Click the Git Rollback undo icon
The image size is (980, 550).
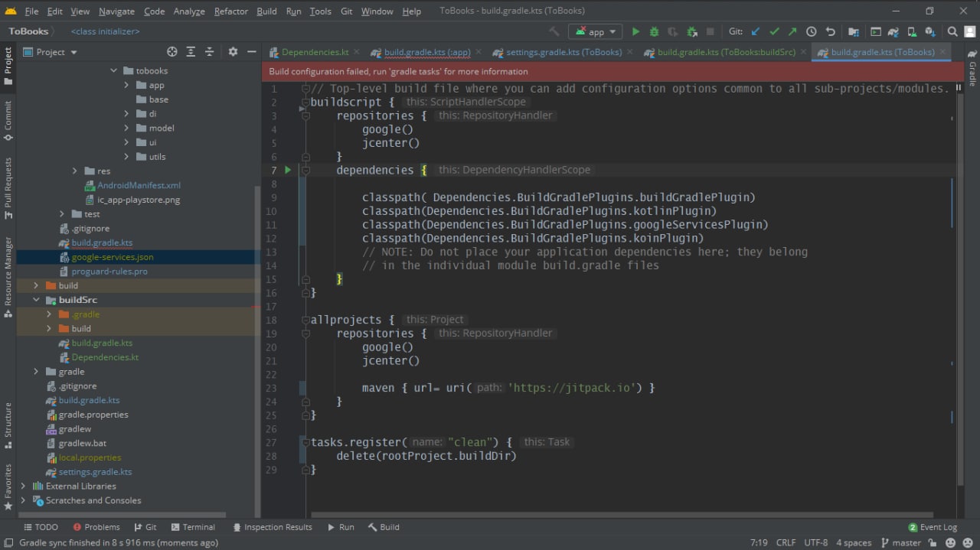click(x=830, y=31)
